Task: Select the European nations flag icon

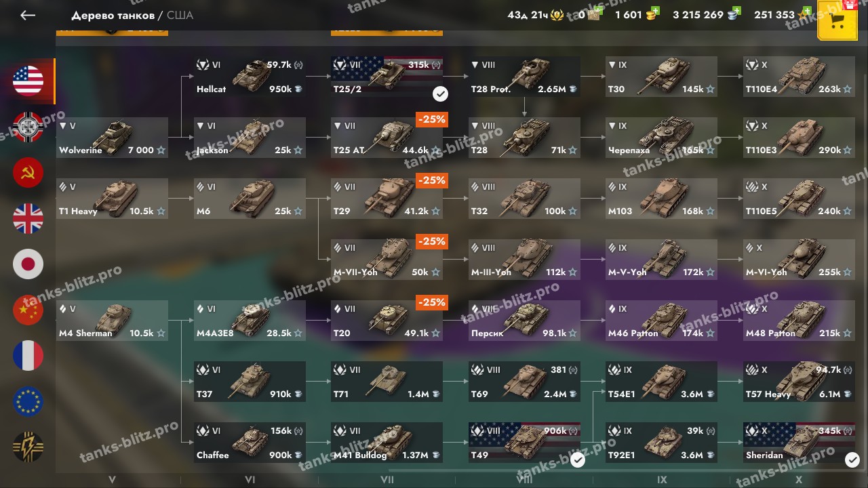Action: (x=28, y=401)
